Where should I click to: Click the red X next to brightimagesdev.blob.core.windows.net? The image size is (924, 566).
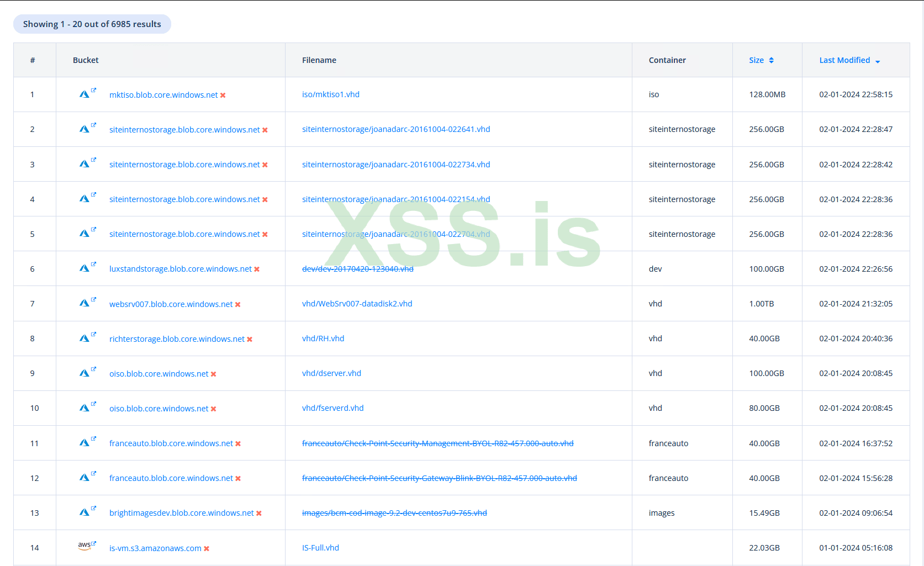pos(259,514)
